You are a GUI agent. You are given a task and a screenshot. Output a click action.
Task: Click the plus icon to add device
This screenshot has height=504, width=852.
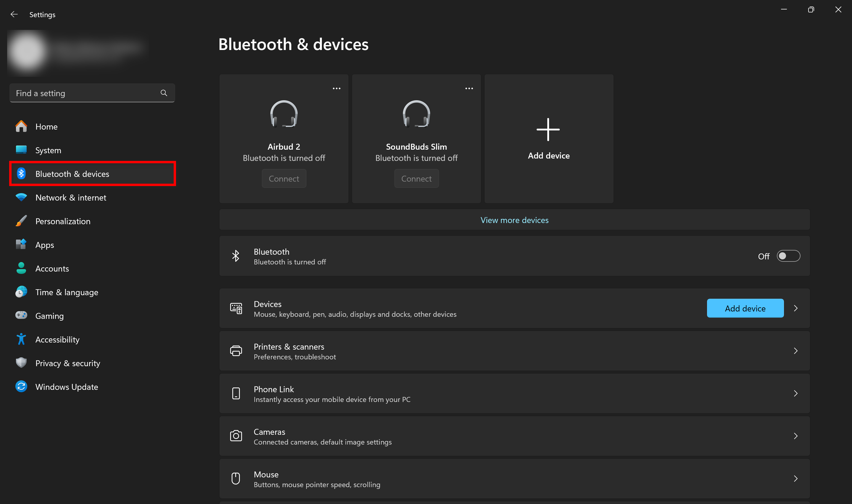548,129
